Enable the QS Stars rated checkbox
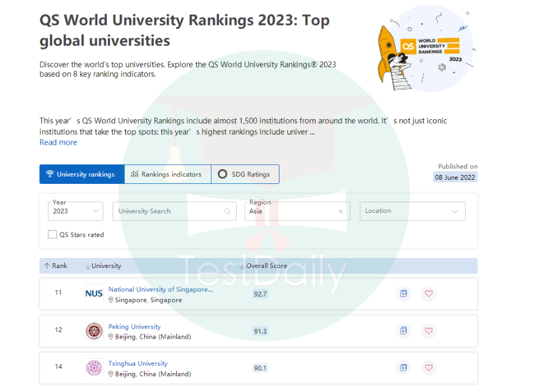Viewport: 534px width, 392px height. pos(52,235)
